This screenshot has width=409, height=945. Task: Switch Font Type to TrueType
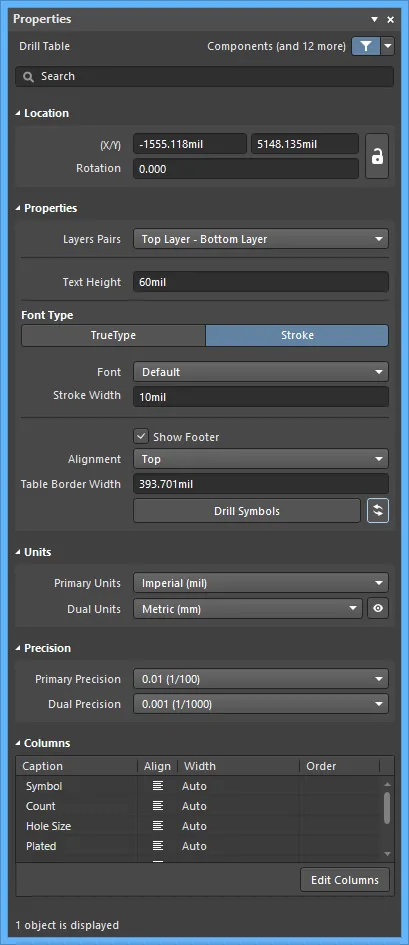point(113,336)
